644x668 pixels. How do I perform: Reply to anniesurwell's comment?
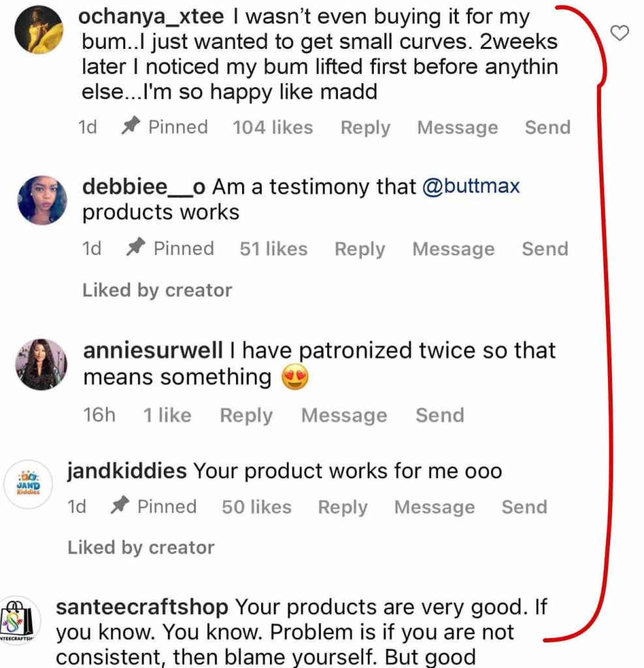246,416
